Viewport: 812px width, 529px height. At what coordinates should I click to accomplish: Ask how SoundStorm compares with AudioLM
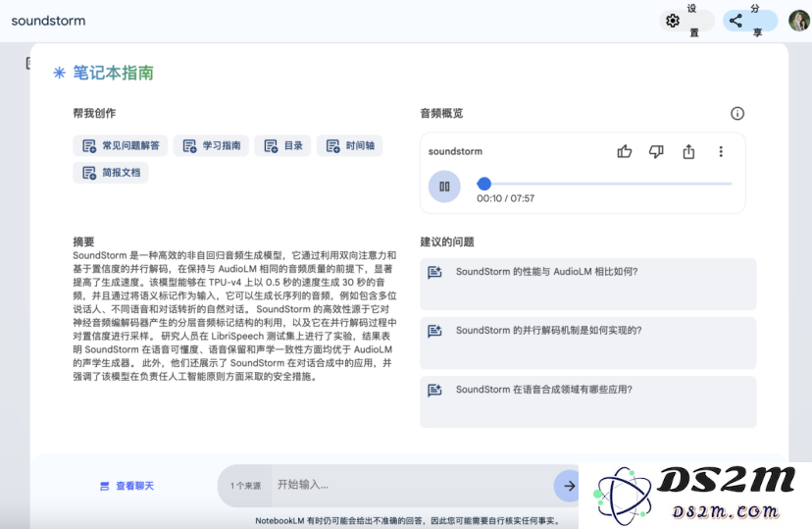[587, 284]
